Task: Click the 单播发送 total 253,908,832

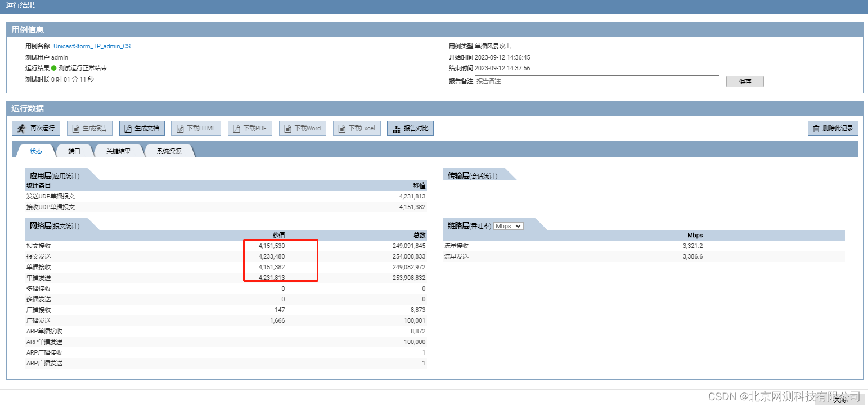Action: (x=409, y=278)
